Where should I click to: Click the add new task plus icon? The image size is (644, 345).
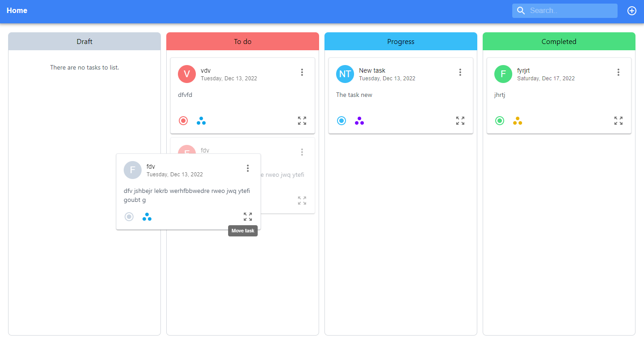click(632, 10)
